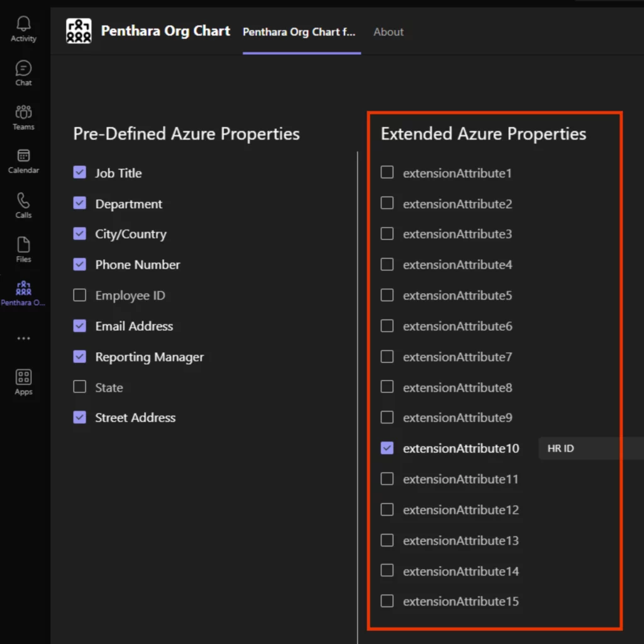644x644 pixels.
Task: Uncheck the Street Address checkbox
Action: pos(80,418)
